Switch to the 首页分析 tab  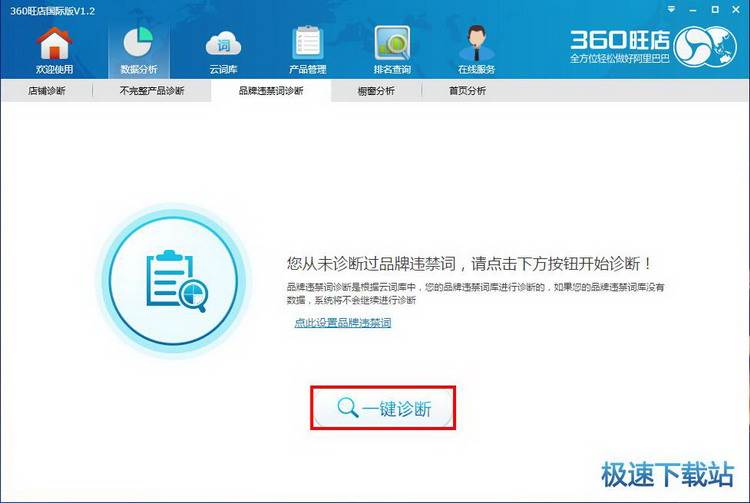(x=467, y=91)
